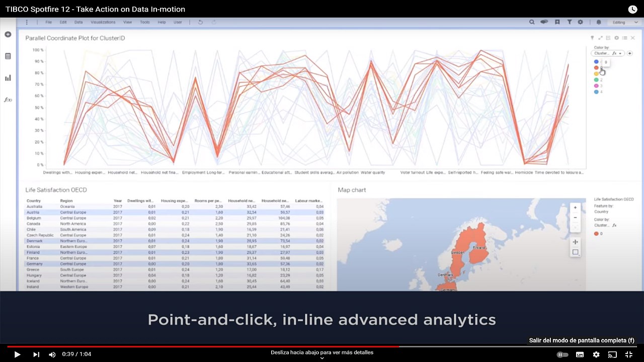Screen dimensions: 644x362
Task: Close the parallel coordinate plot panel
Action: (x=632, y=38)
